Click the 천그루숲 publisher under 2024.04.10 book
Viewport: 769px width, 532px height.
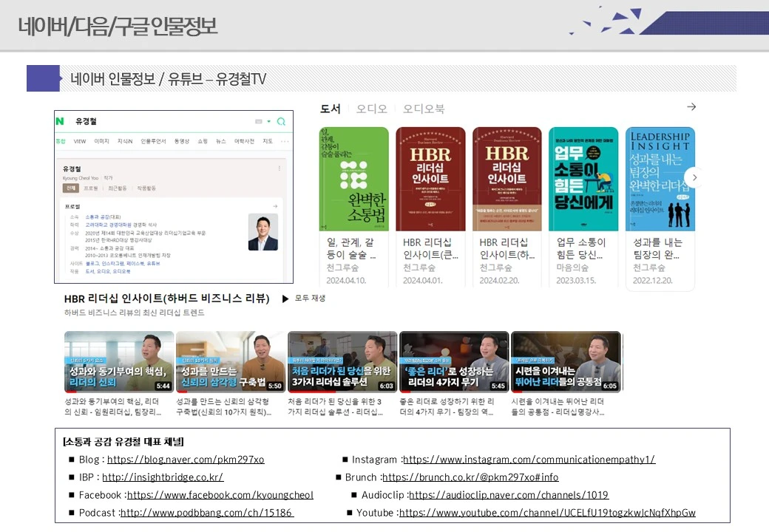[x=342, y=268]
